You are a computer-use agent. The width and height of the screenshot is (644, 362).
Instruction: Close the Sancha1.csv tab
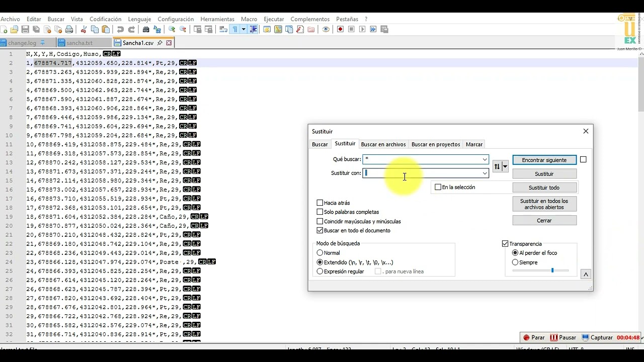tap(169, 43)
